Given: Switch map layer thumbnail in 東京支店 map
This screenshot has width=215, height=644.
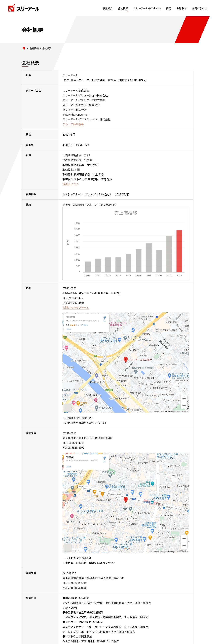Looking at the screenshot, I should click(68, 547).
